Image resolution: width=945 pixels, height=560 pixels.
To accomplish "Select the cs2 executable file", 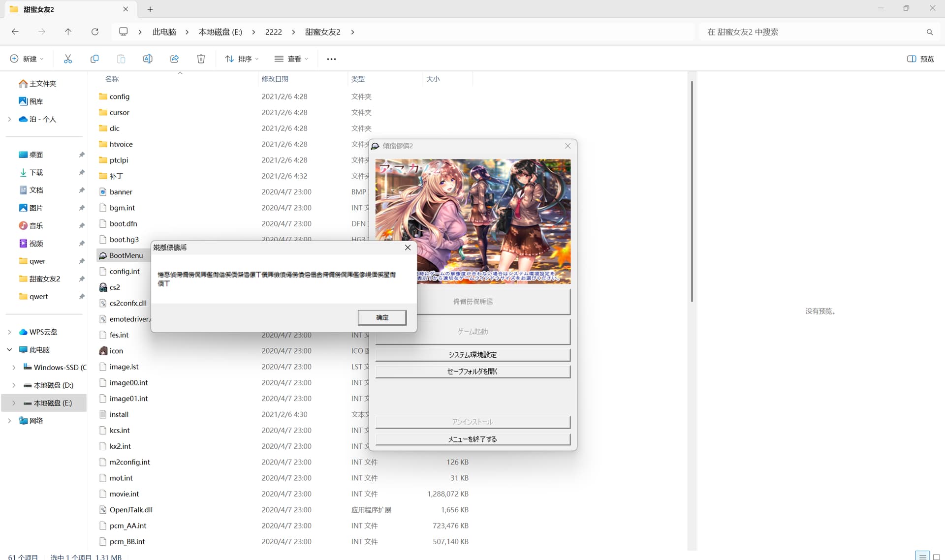I will click(x=109, y=287).
